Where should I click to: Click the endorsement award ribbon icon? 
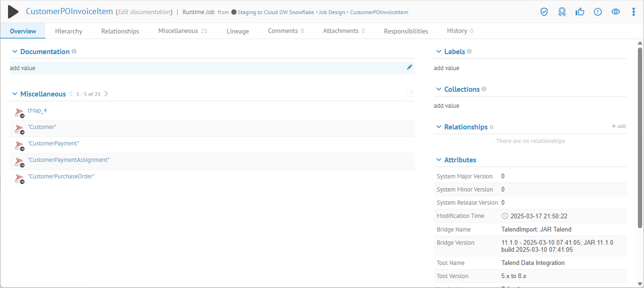(x=562, y=12)
